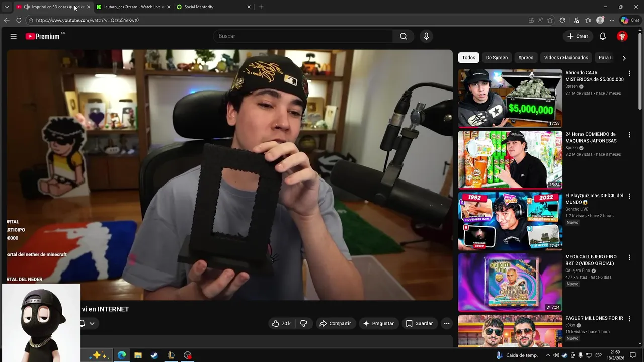The width and height of the screenshot is (644, 362).
Task: Open YouTube notifications bell
Action: [603, 36]
